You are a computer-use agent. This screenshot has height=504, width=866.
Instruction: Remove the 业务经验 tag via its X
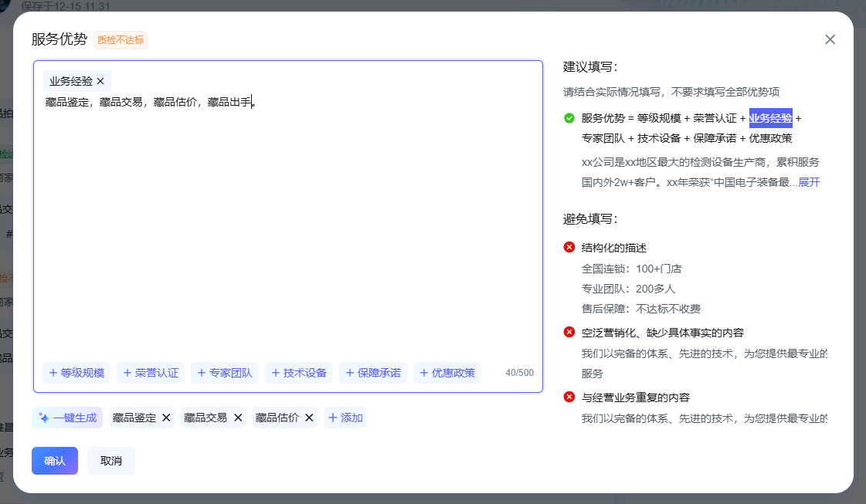pos(100,81)
